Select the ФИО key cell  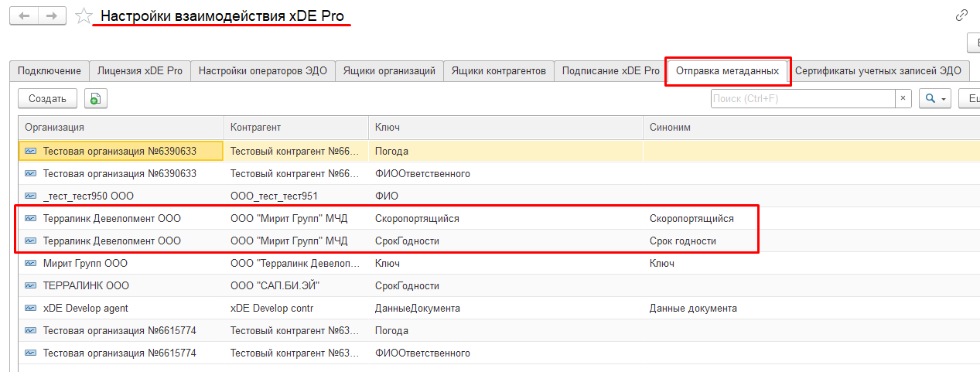[x=506, y=196]
